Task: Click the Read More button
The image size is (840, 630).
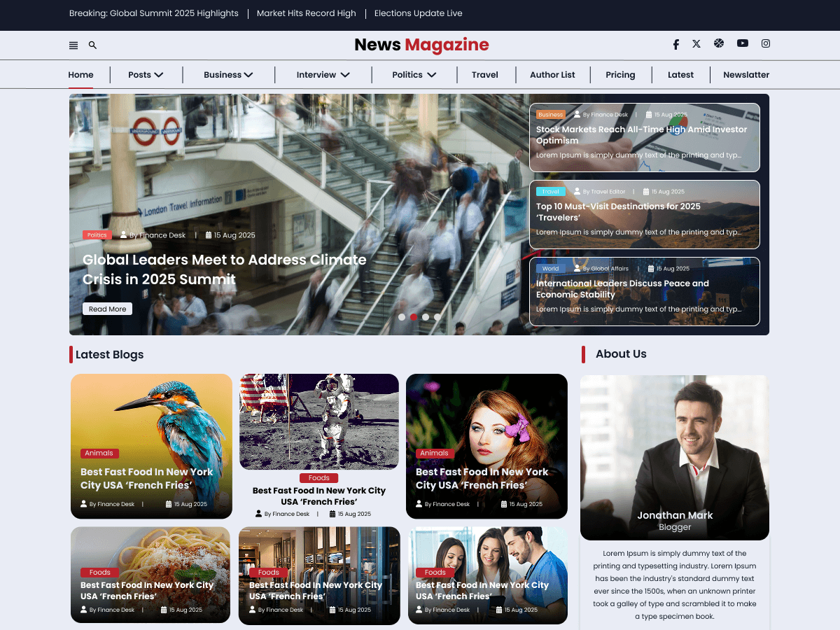Action: click(x=107, y=309)
